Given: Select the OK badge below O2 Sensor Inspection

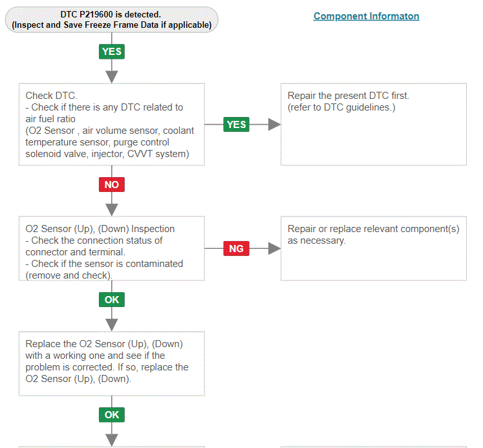Looking at the screenshot, I should [x=112, y=299].
